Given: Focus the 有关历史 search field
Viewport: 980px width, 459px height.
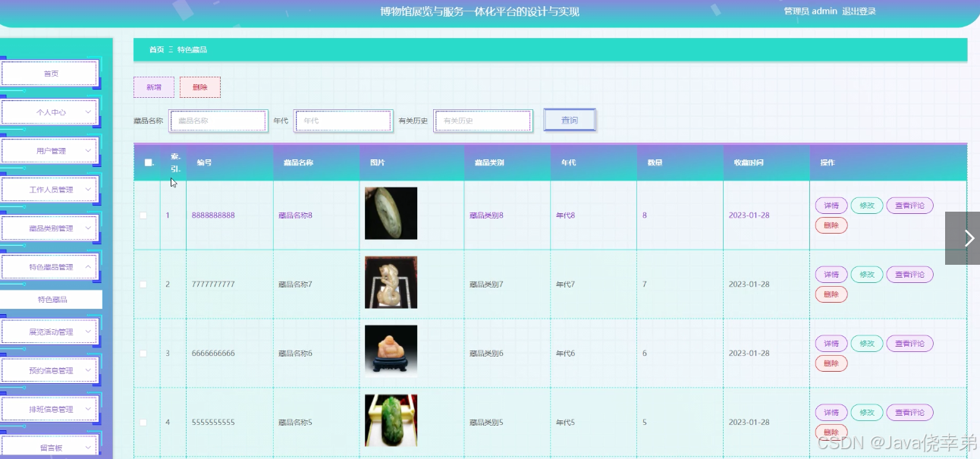Looking at the screenshot, I should pos(482,121).
